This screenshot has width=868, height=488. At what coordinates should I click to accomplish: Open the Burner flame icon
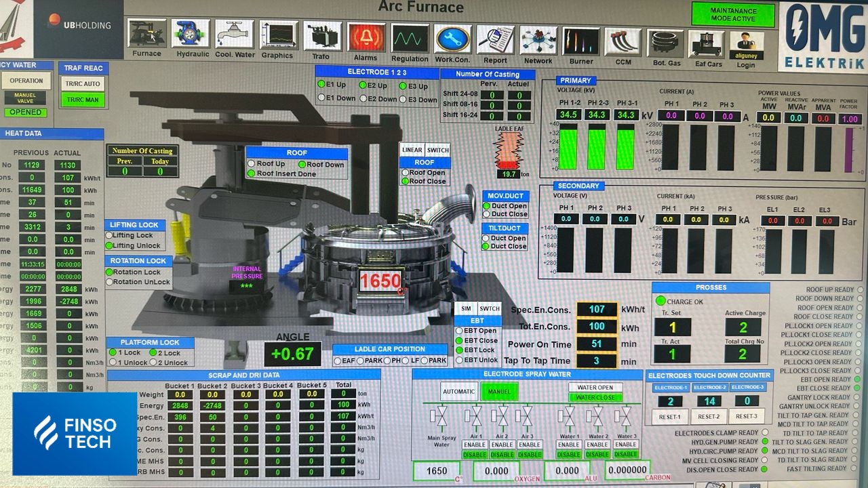[x=581, y=41]
